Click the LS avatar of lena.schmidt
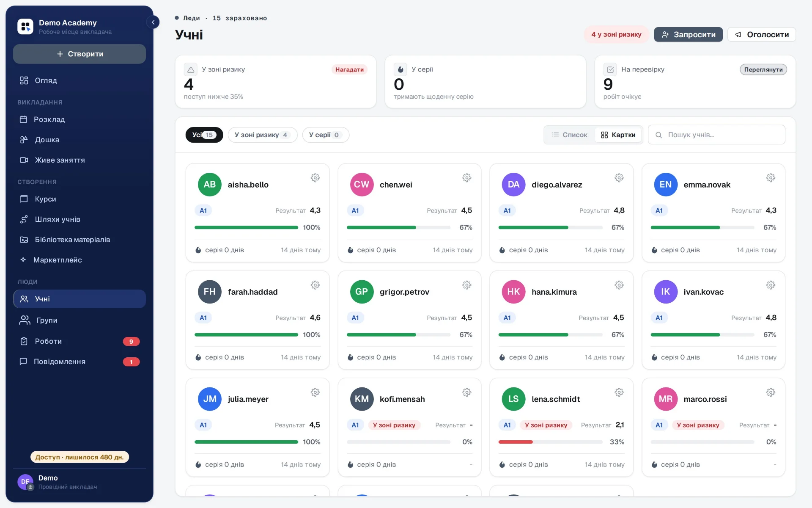This screenshot has width=812, height=508. point(513,399)
